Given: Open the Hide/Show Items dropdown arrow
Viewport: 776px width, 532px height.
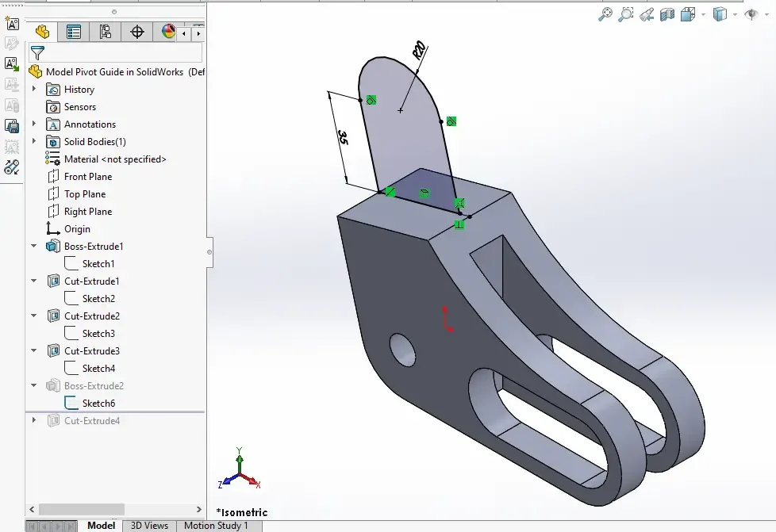Looking at the screenshot, I should [x=766, y=15].
